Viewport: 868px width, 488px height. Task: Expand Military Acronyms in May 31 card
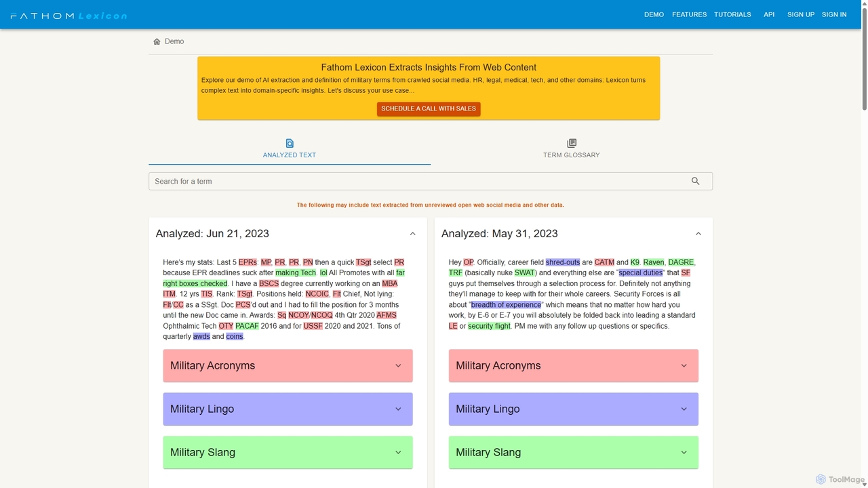coord(573,365)
